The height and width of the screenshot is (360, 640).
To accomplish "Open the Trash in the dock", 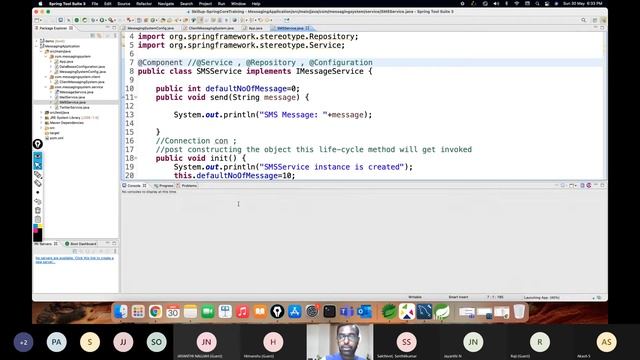I will point(519,312).
